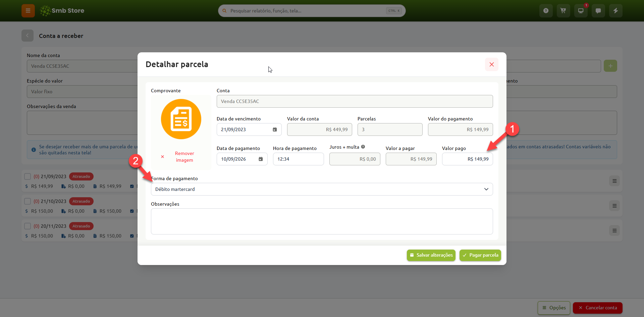Check the 20/11/2023 installment checkbox

(x=28, y=226)
